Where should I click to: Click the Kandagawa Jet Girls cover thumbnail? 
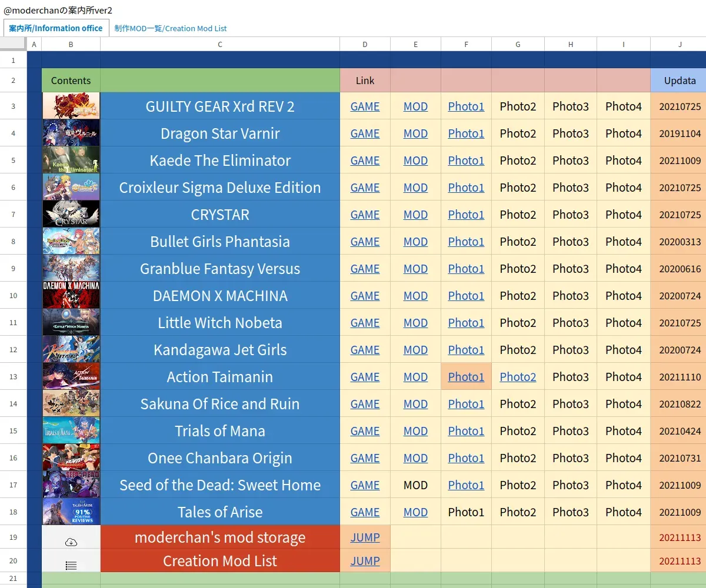click(x=71, y=349)
